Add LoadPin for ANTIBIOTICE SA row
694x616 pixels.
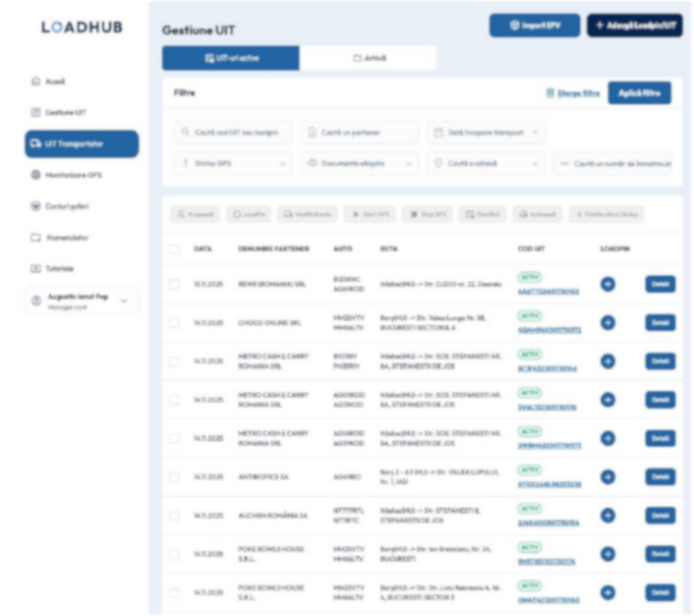click(x=607, y=477)
